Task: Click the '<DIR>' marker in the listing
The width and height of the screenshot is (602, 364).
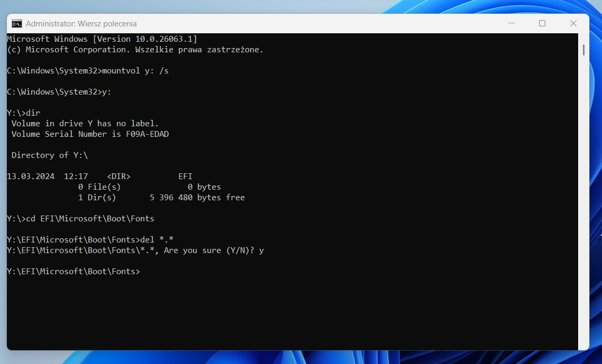Action: point(118,176)
